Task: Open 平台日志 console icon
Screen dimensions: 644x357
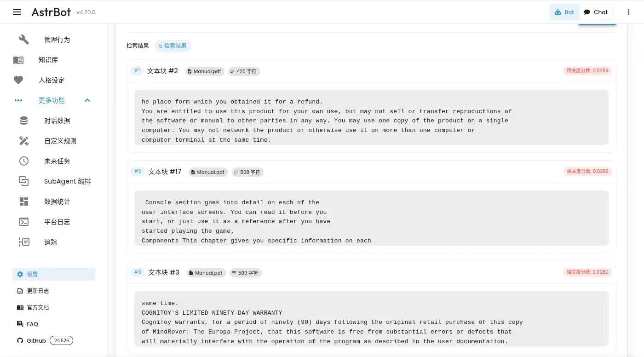Action: [x=24, y=222]
